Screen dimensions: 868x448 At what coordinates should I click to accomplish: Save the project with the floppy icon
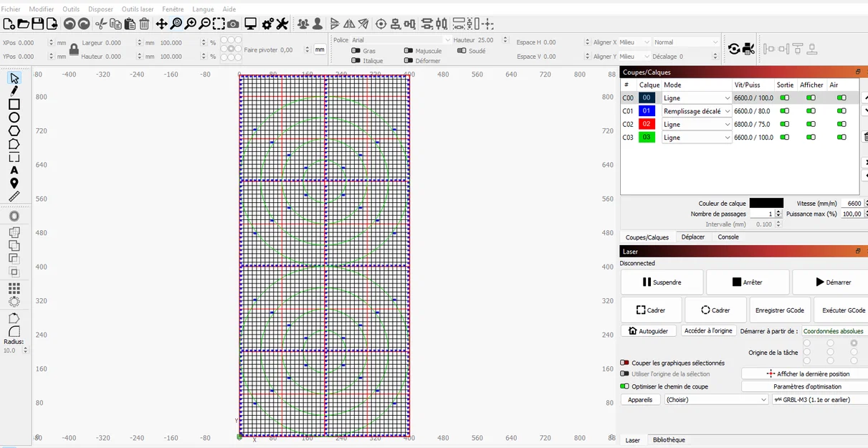(37, 24)
